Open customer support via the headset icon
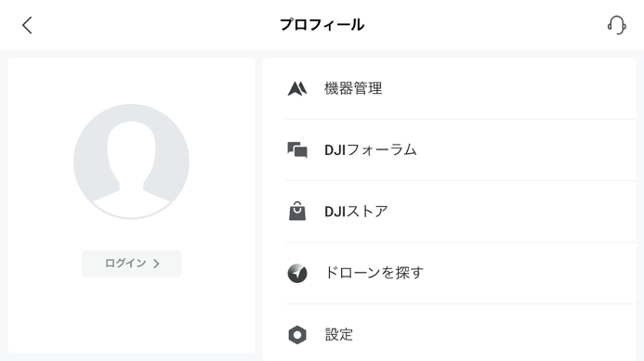 click(x=616, y=25)
